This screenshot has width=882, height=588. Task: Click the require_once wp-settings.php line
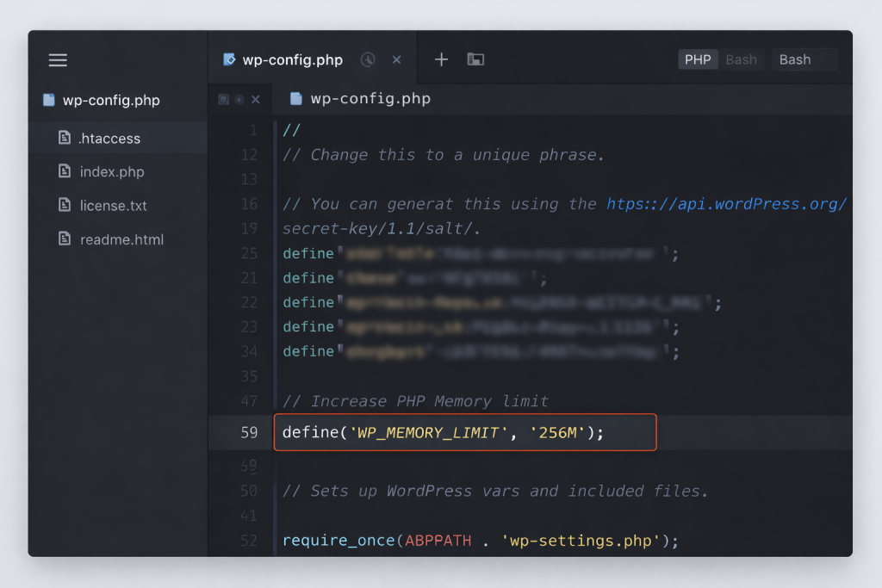pyautogui.click(x=481, y=540)
